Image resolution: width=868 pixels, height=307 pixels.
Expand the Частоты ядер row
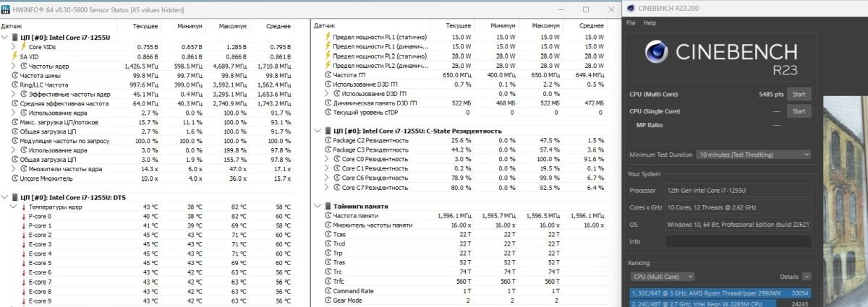pos(14,66)
